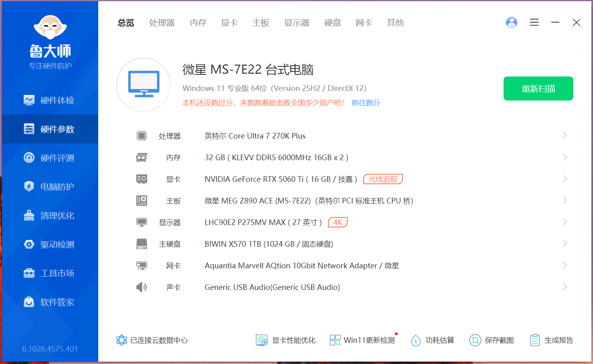
Task: Expand the 显示器 LHC90E2 row chevron
Action: (x=565, y=222)
